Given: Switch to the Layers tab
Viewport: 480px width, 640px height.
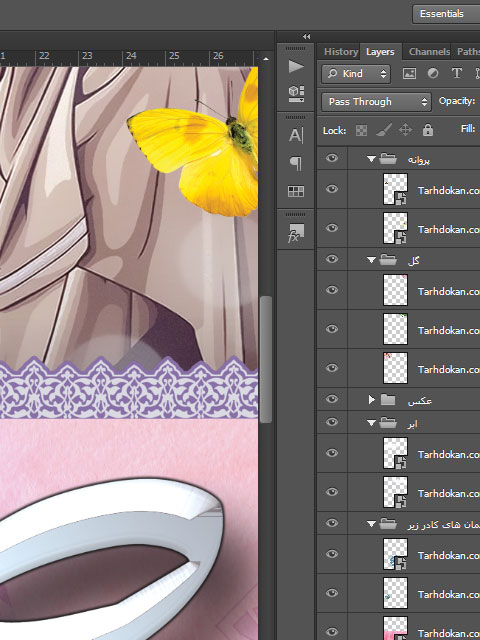Looking at the screenshot, I should (380, 52).
